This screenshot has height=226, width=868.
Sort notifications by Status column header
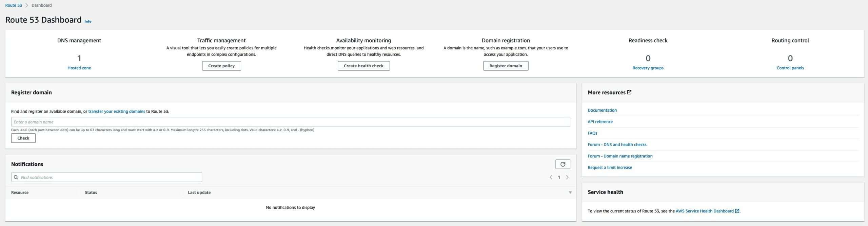(91, 193)
